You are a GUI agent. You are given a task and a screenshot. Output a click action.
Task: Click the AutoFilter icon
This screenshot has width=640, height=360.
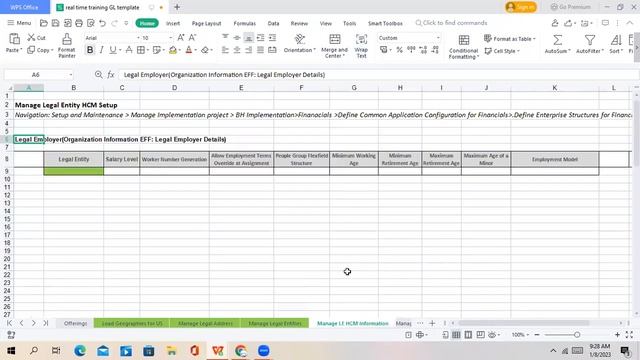pos(589,40)
